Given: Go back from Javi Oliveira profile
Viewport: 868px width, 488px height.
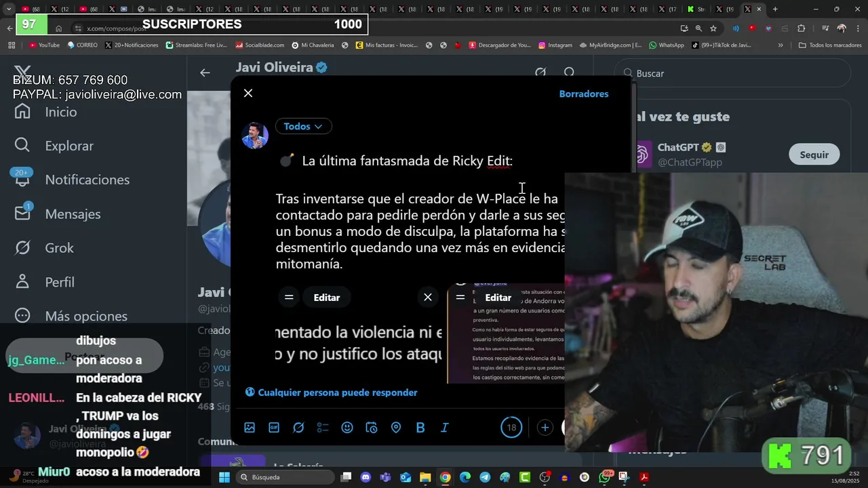Looking at the screenshot, I should [x=205, y=73].
